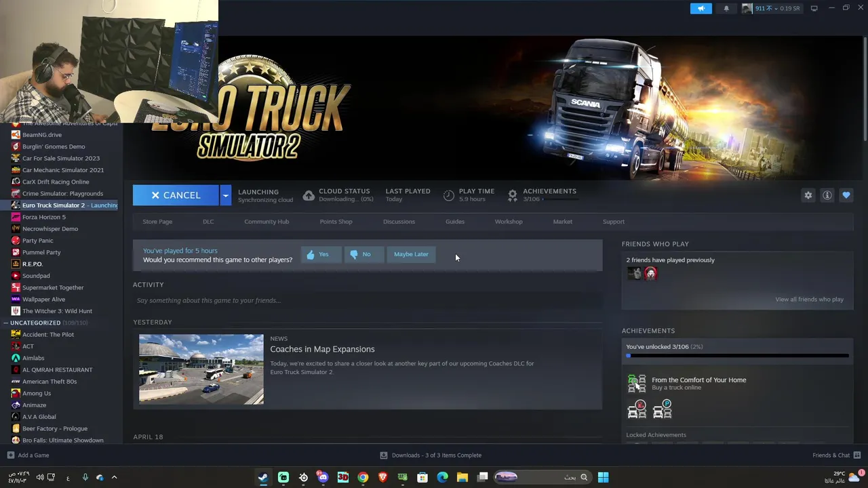
Task: Expand the launch options arrow beside Cancel
Action: [225, 195]
